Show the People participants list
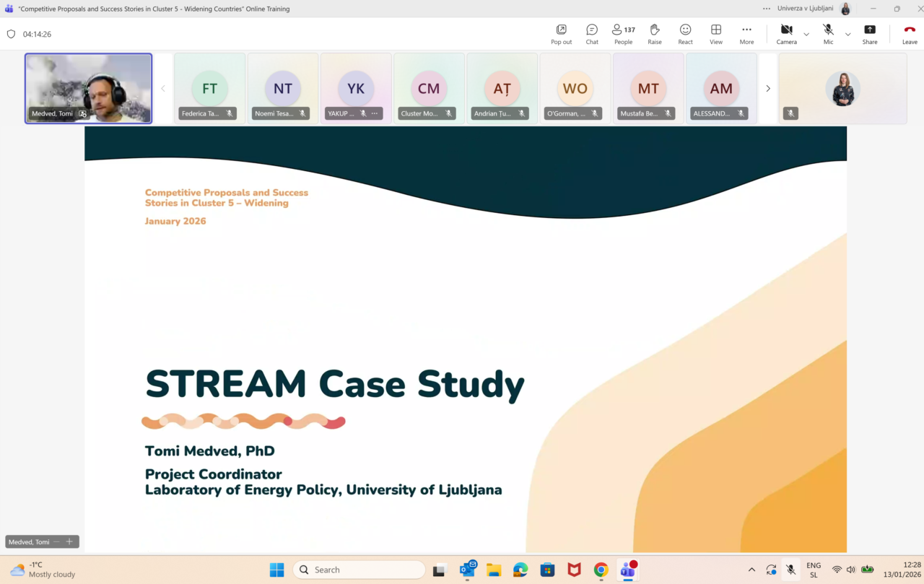924x584 pixels. coord(623,33)
